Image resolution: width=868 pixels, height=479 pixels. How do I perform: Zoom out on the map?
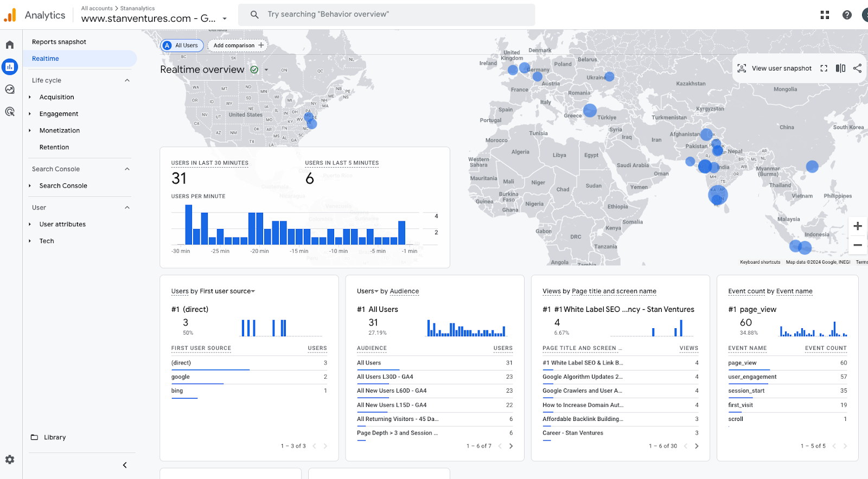click(858, 245)
